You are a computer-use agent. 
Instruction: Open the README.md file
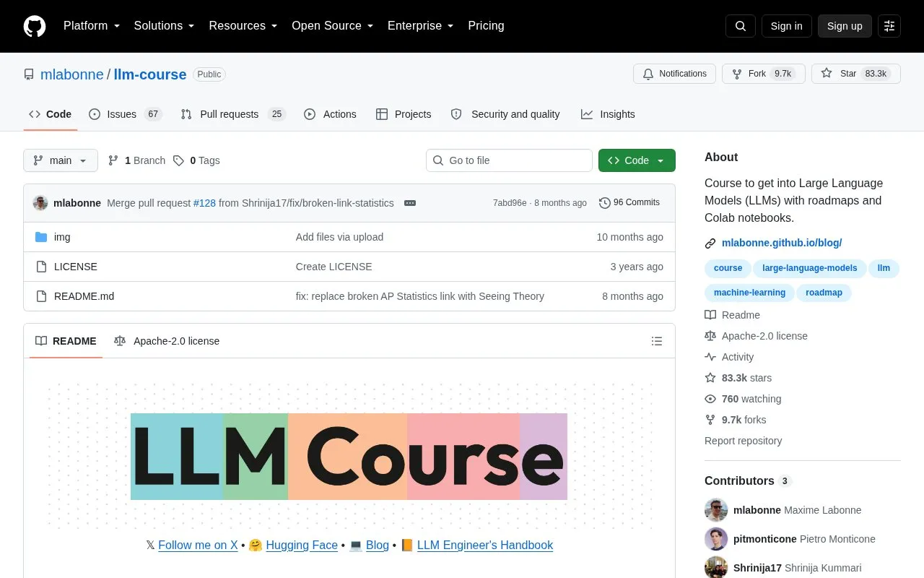[x=84, y=296]
